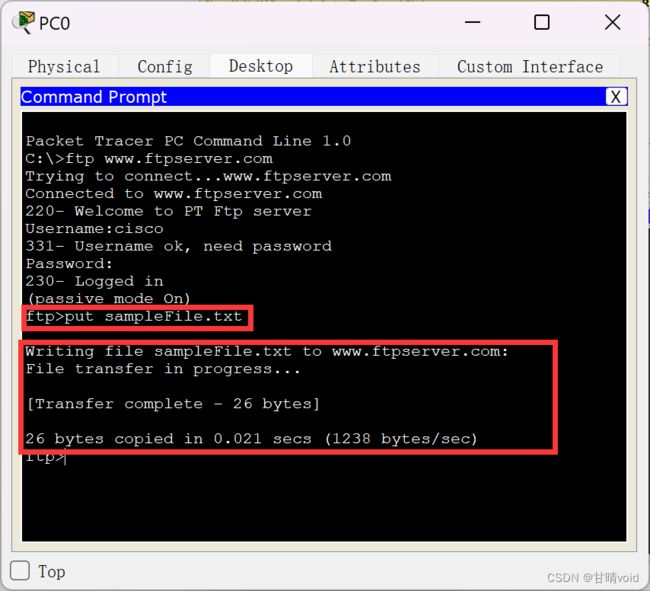Click '331- Username ok, need password' line
Viewport: 650px width, 591px height.
[179, 247]
